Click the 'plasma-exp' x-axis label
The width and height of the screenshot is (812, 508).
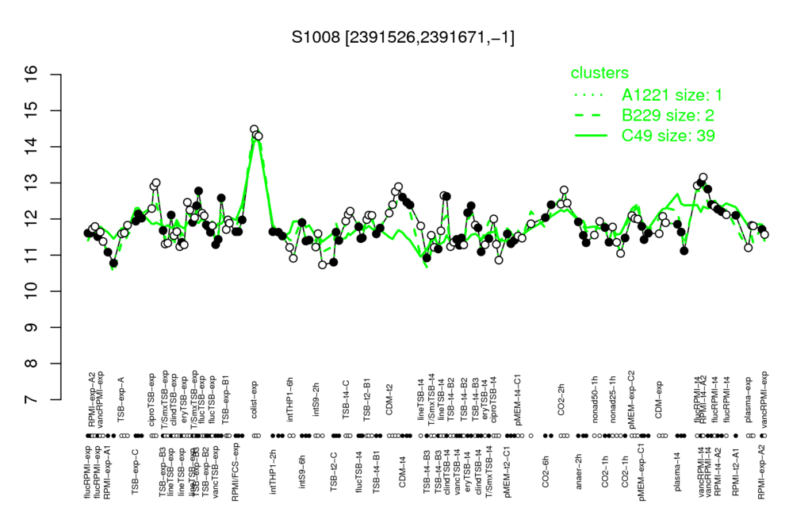coord(748,398)
